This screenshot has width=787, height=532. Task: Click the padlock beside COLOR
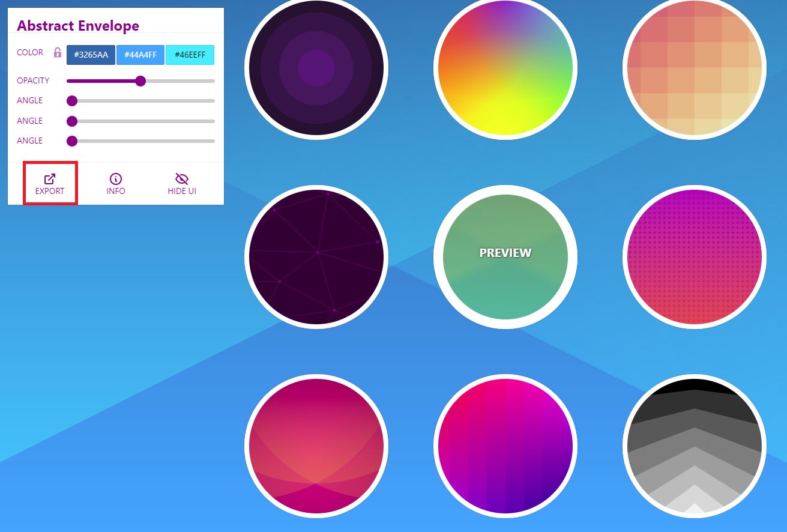click(x=57, y=52)
